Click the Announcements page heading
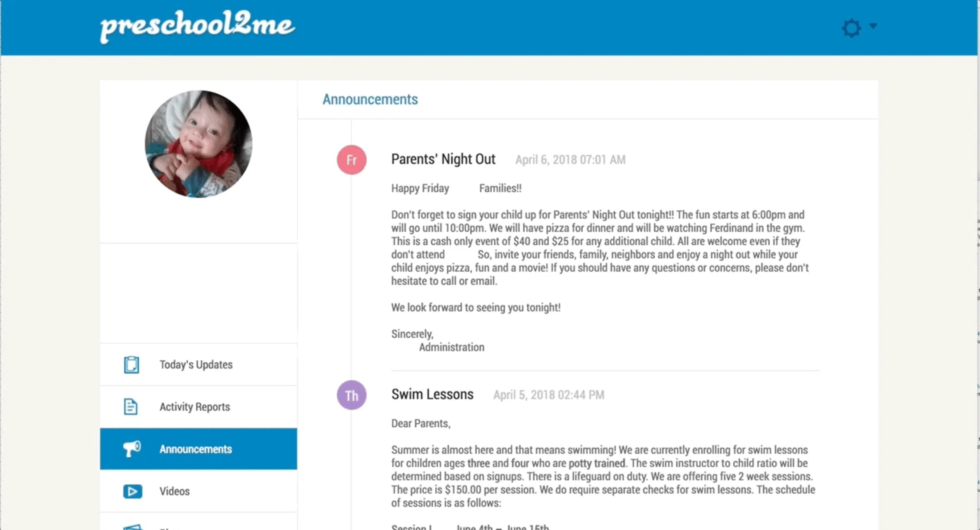Screen dimensions: 980x530 click(x=370, y=99)
